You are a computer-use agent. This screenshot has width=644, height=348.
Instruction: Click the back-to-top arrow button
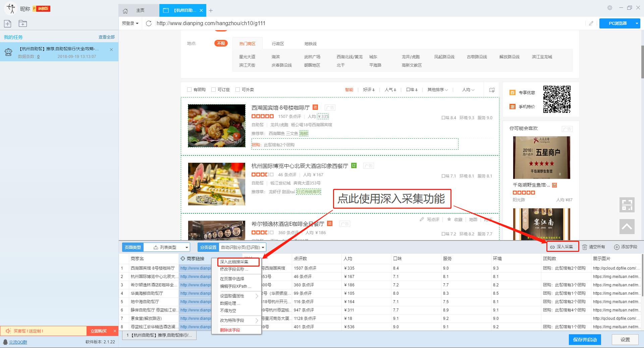[x=627, y=227]
